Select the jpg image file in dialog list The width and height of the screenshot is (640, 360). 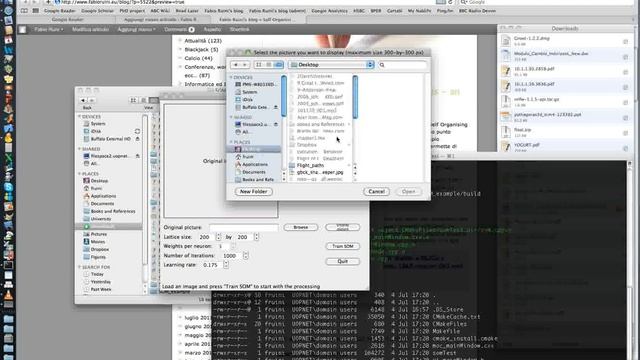coord(320,172)
